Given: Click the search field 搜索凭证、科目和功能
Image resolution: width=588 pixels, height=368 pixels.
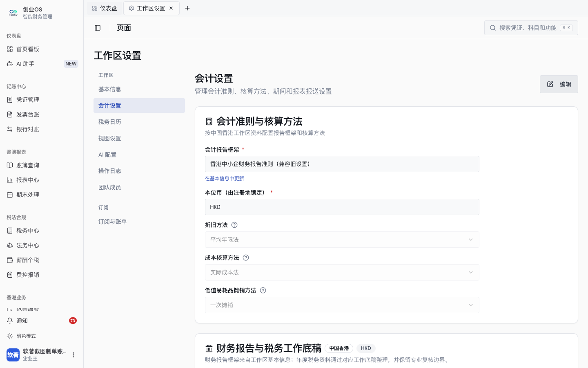Looking at the screenshot, I should [531, 28].
